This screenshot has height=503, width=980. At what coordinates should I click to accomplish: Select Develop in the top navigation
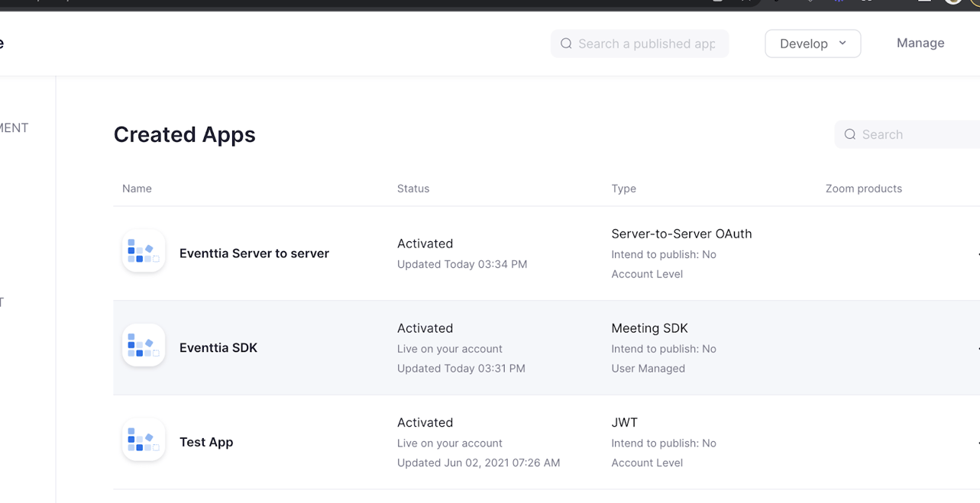tap(804, 43)
